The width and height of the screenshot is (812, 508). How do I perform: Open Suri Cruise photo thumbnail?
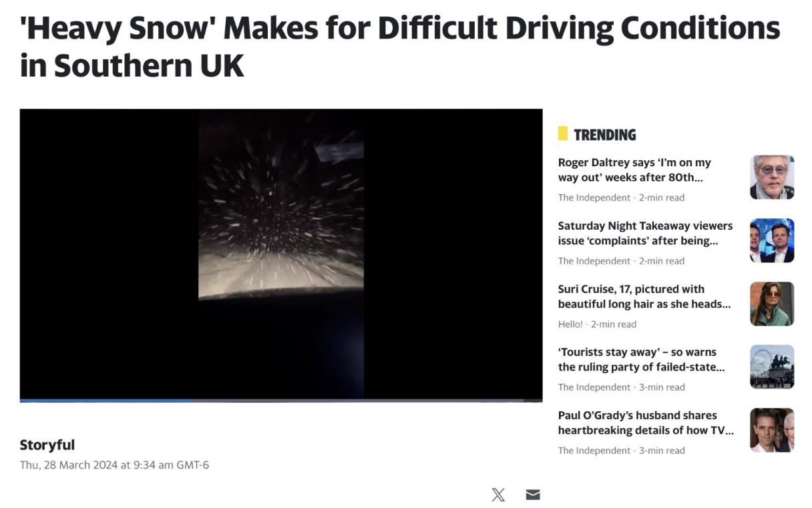(x=772, y=304)
